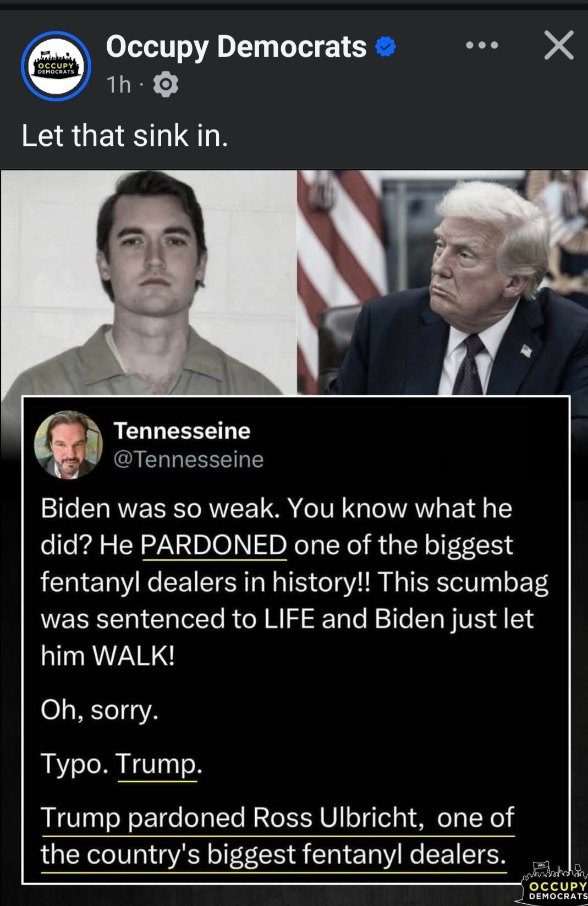Tap the mugshot photo of man in khaki shirt
The image size is (588, 906).
149,282
